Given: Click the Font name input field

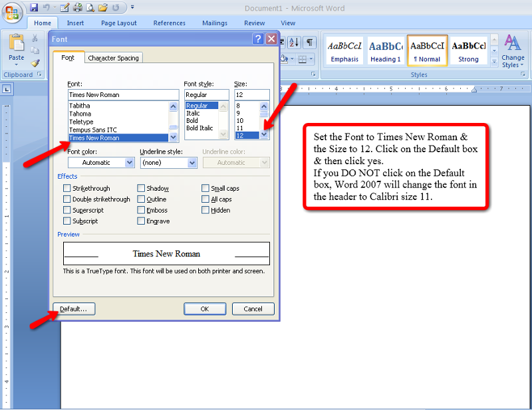Looking at the screenshot, I should click(x=123, y=94).
